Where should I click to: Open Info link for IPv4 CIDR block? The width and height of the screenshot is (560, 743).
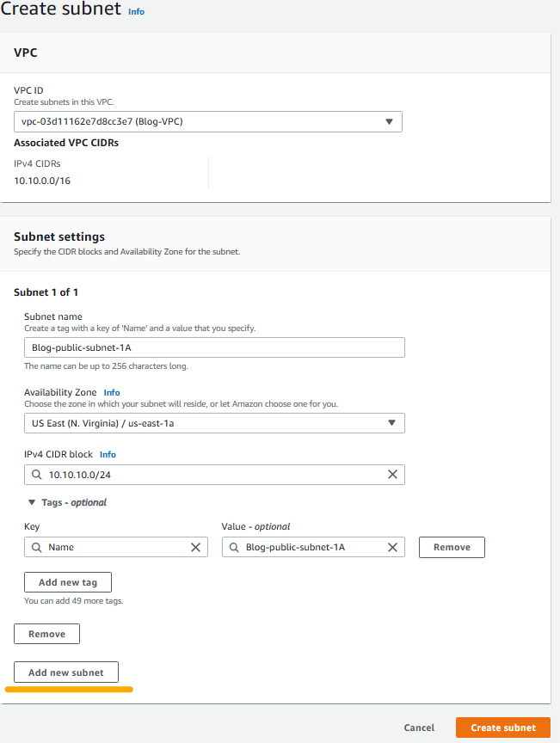point(108,454)
